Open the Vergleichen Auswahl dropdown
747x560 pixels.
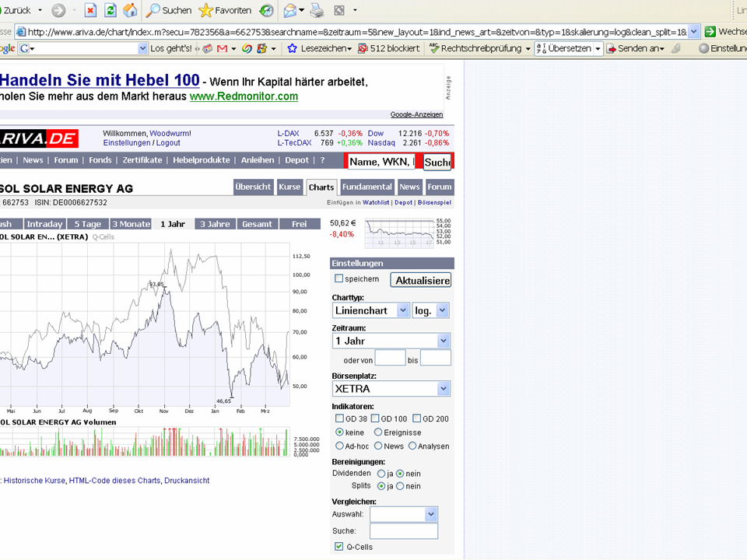tap(430, 514)
